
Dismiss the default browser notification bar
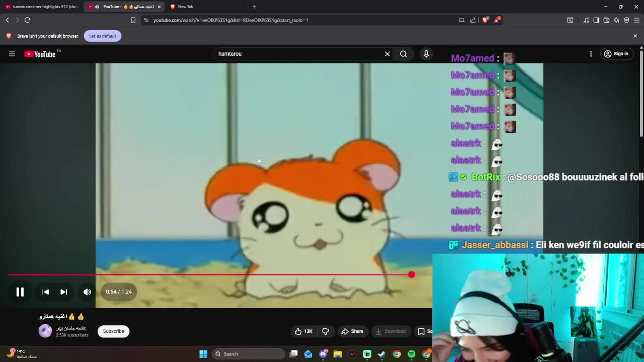635,36
